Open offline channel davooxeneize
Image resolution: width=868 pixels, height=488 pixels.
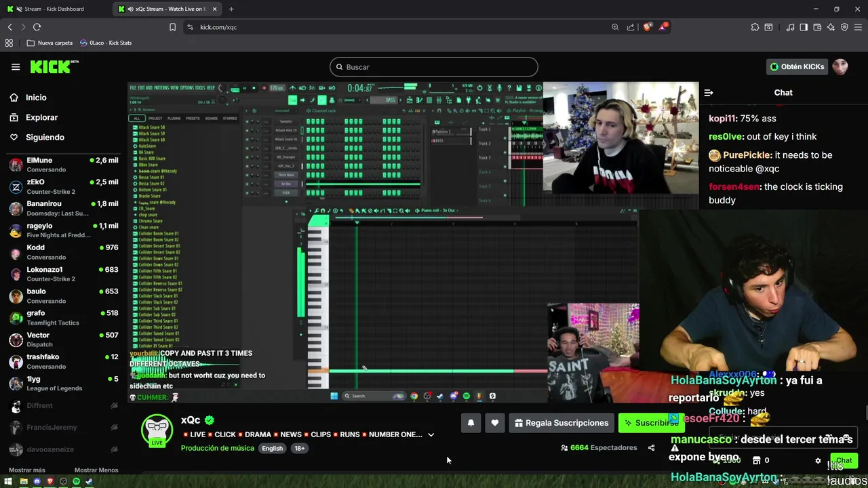point(64,449)
